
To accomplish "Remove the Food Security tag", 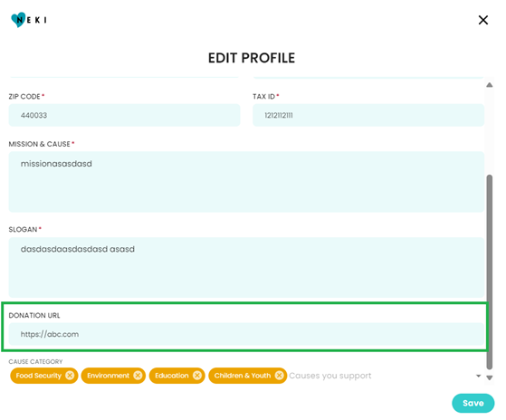I will point(70,376).
